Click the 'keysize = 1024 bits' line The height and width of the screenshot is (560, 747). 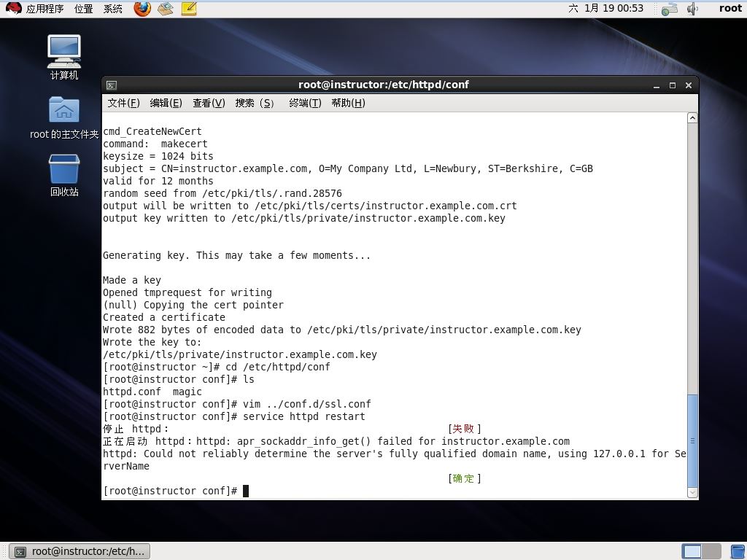click(x=158, y=156)
